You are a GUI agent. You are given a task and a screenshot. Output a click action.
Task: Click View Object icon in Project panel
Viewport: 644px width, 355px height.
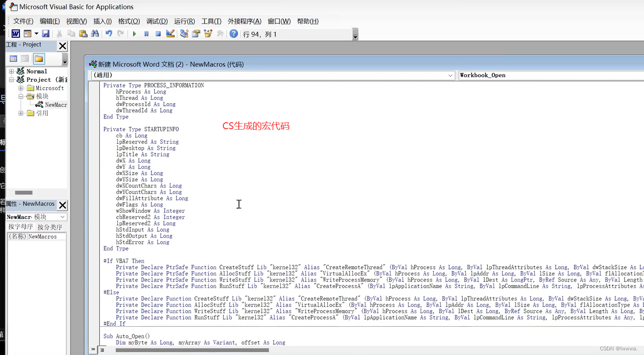(x=25, y=59)
